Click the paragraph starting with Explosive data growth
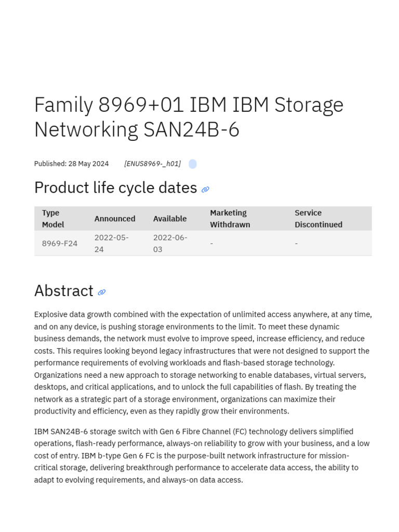 pos(203,363)
